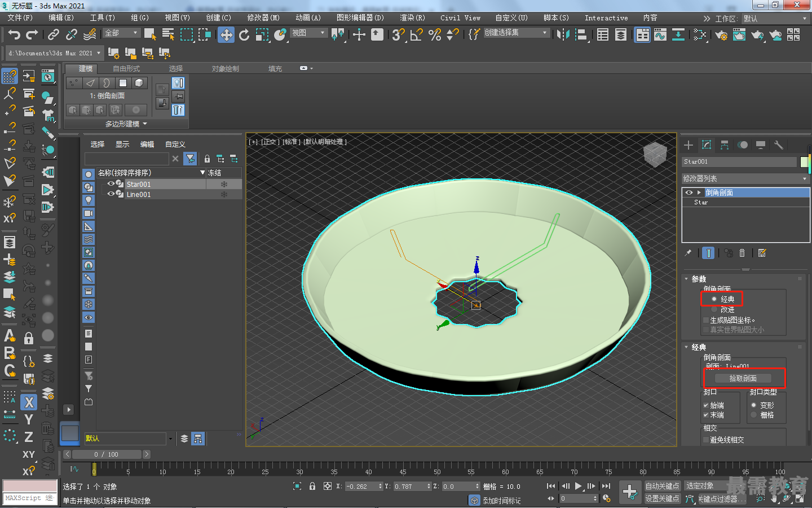Click the Select Object tool icon

pos(150,35)
